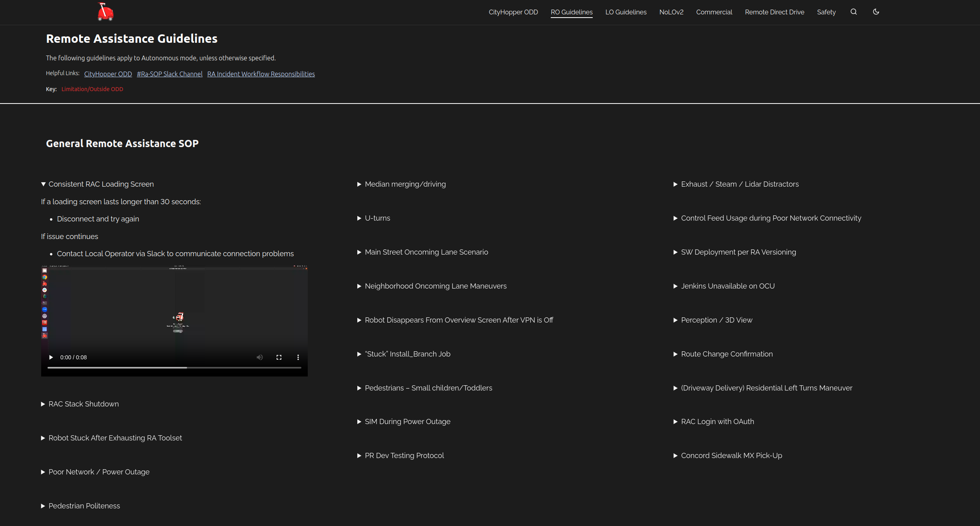This screenshot has width=980, height=526.
Task: Play the loading screen video
Action: point(51,357)
